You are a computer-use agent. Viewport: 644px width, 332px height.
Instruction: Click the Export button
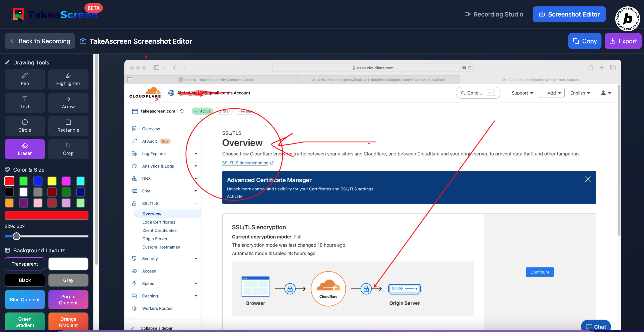tap(623, 41)
